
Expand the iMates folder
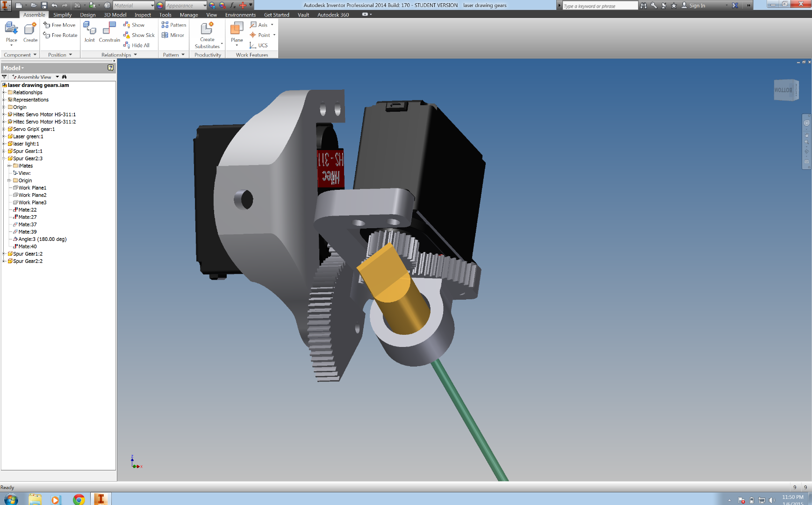(x=9, y=166)
